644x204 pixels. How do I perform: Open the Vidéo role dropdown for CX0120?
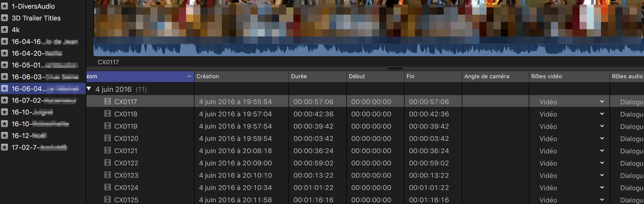(x=602, y=139)
